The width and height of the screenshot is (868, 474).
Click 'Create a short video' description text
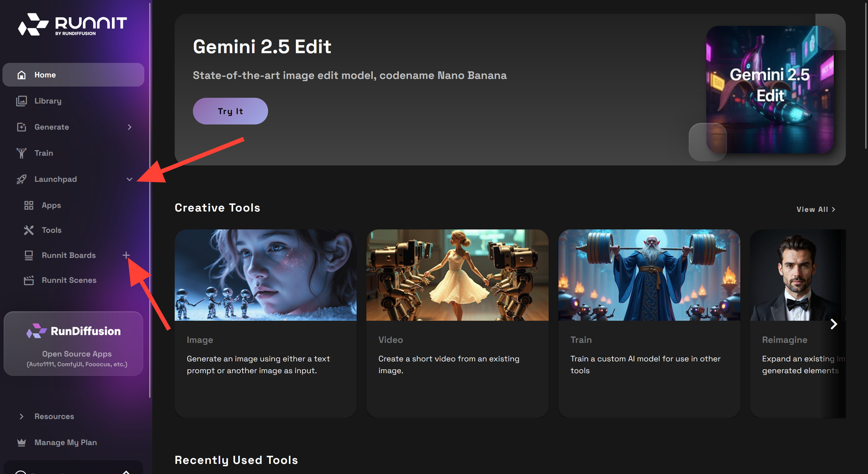tap(449, 365)
